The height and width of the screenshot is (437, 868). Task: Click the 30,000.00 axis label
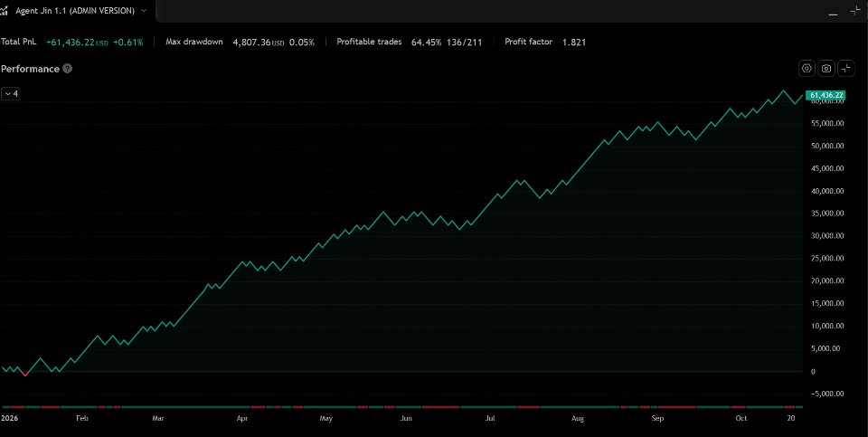tap(827, 236)
